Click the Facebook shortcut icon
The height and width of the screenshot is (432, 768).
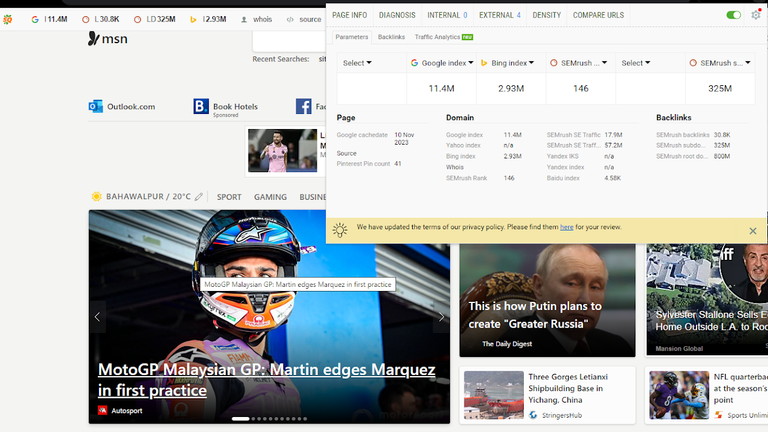tap(303, 106)
